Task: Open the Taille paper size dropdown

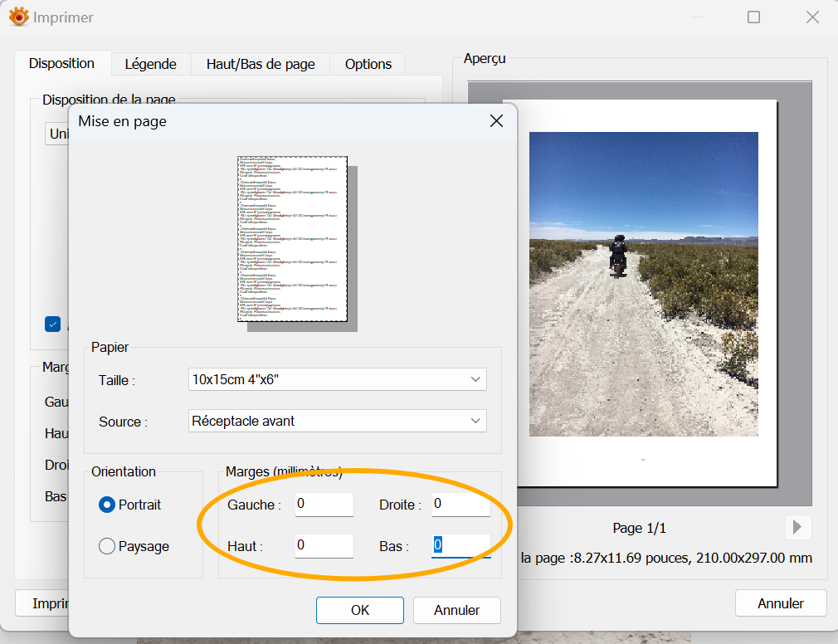Action: click(x=338, y=379)
